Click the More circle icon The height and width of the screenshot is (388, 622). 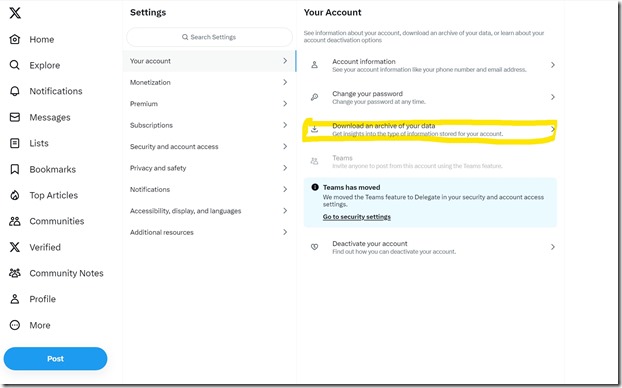[15, 325]
